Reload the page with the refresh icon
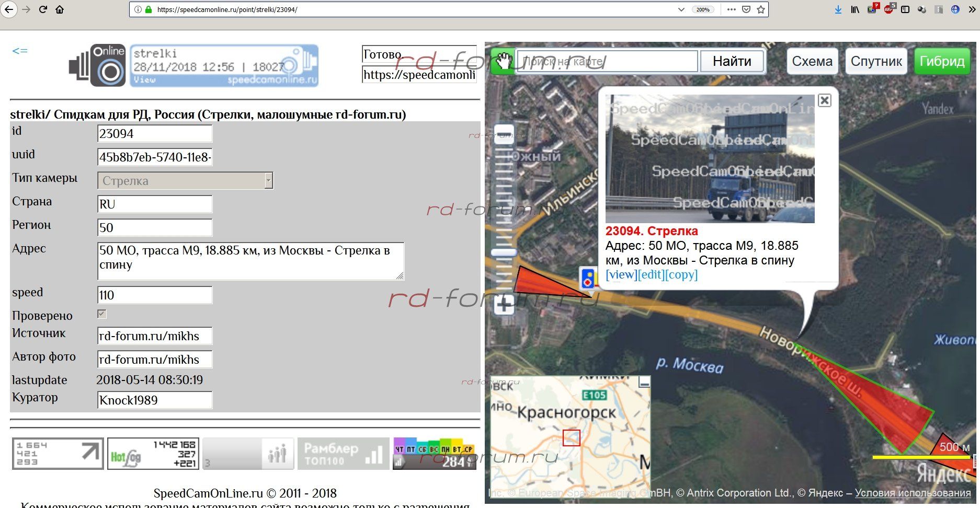Screen dimensions: 980x508 pos(43,9)
